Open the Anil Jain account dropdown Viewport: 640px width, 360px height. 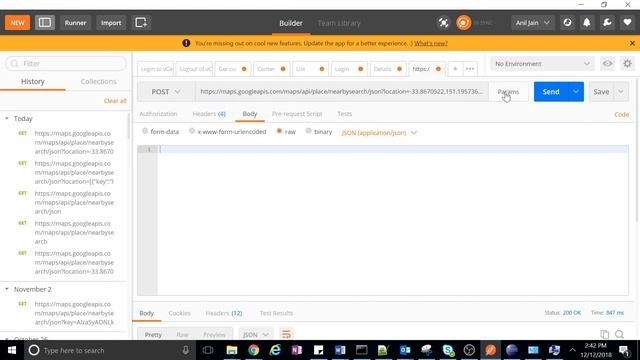(532, 23)
